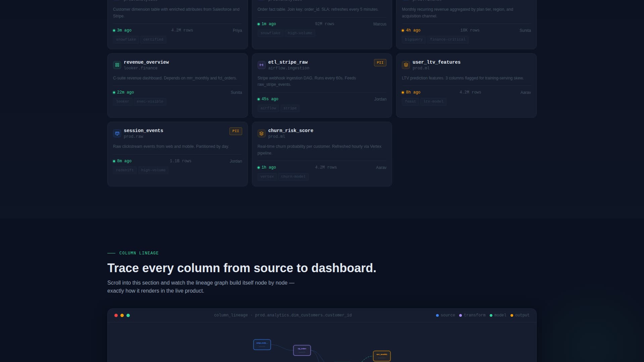644x362 pixels.
Task: Click the table icon on session_events card
Action: (117, 133)
